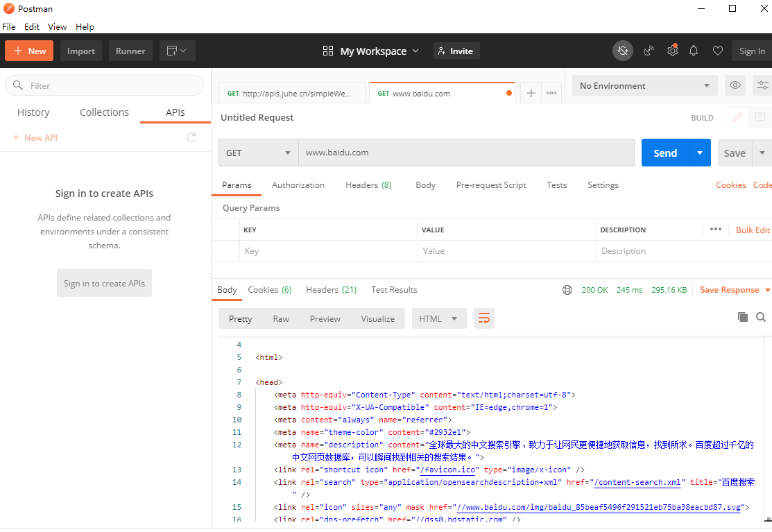Click the Postman logo in title bar
Screen dimensions: 772x532
click(x=8, y=8)
